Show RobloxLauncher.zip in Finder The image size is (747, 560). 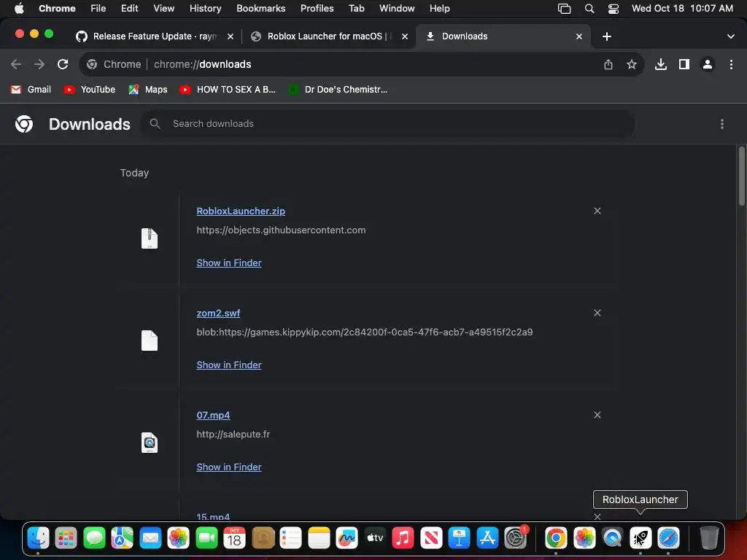(x=228, y=262)
